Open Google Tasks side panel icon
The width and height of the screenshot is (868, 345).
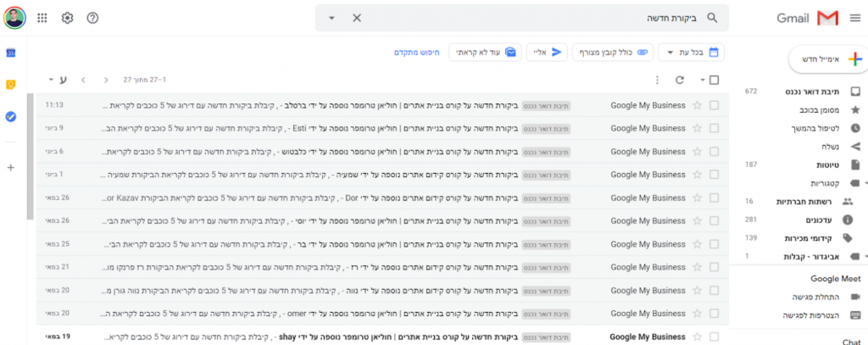[10, 117]
